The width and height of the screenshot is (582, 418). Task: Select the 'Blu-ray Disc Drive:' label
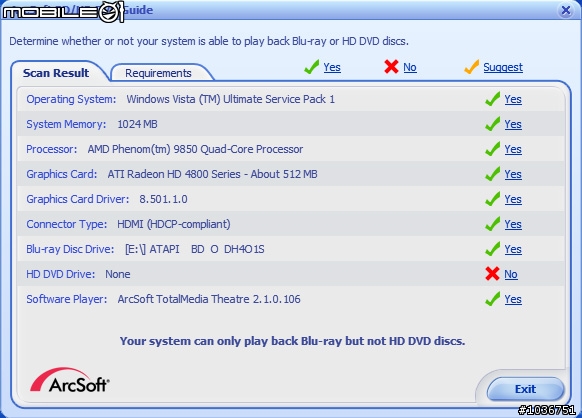click(70, 249)
